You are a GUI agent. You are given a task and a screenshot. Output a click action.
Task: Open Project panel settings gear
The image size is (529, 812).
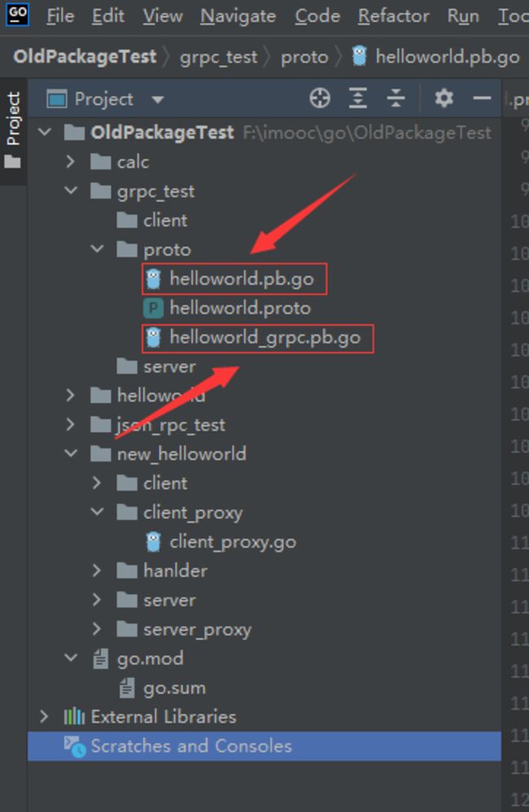tap(444, 98)
